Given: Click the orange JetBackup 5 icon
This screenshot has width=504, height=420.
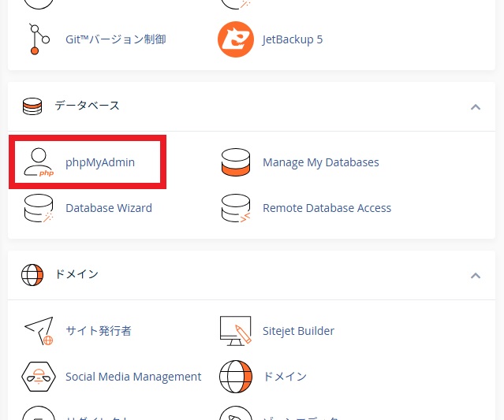Looking at the screenshot, I should coord(236,39).
